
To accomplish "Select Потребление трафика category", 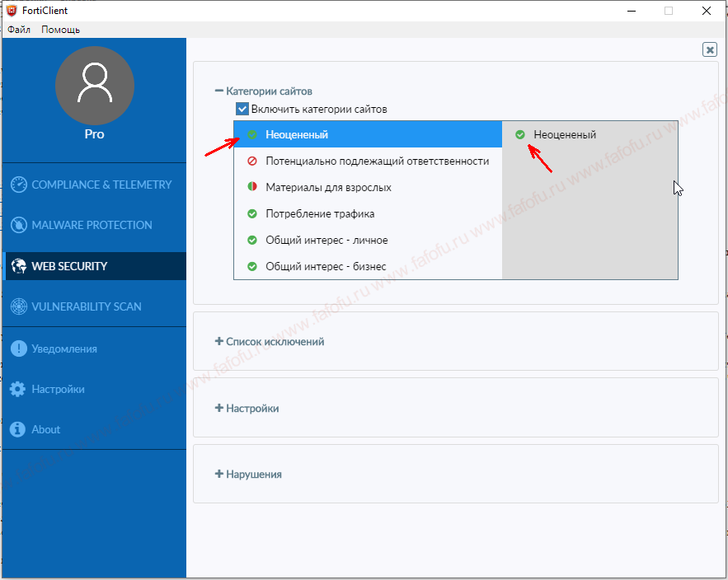I will pos(369,213).
